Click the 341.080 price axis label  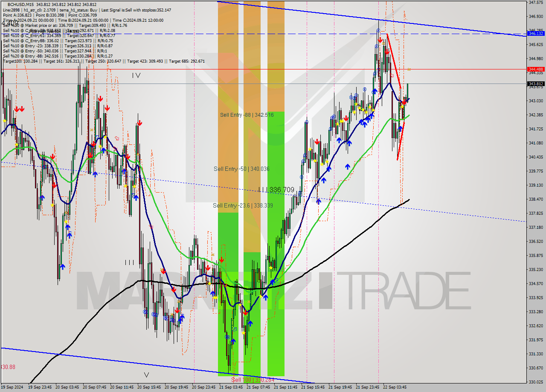click(535, 143)
